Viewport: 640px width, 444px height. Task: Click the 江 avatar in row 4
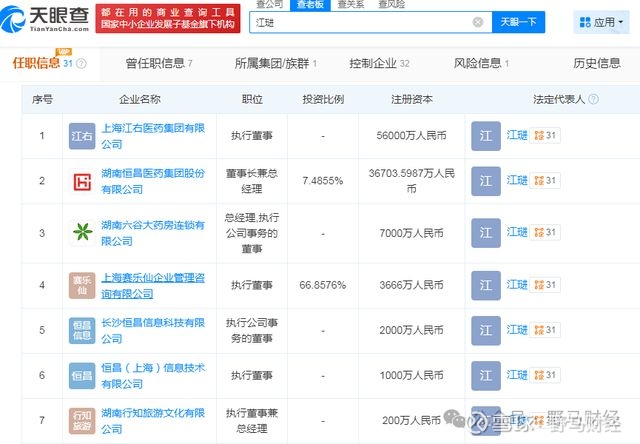tap(486, 285)
